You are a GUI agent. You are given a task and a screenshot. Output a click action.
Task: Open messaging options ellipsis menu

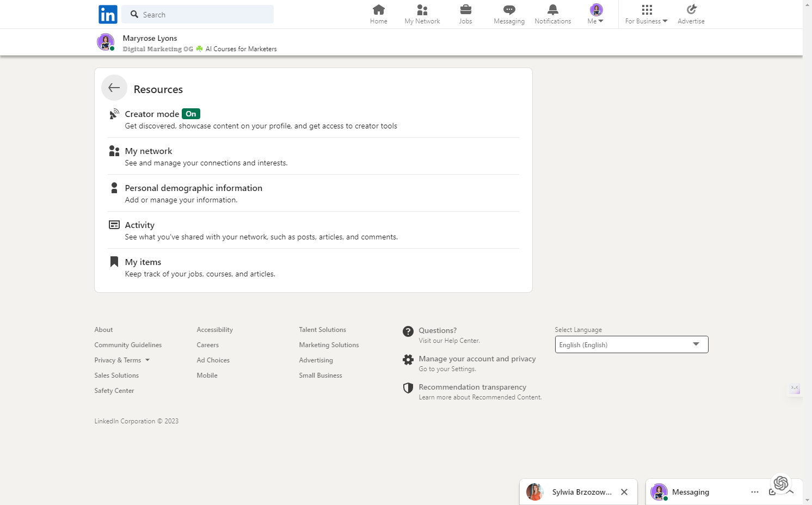pyautogui.click(x=755, y=492)
